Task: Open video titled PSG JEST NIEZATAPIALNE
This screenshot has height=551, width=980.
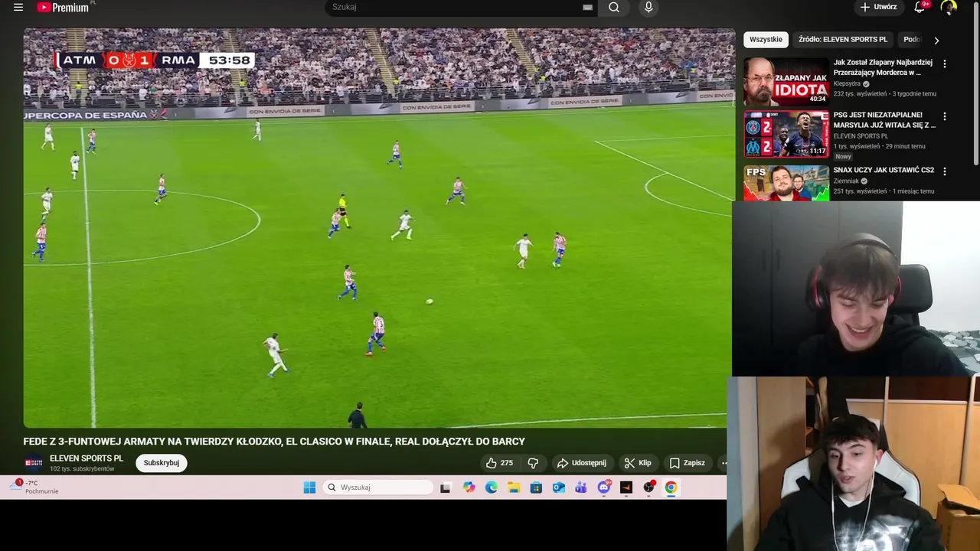Action: click(x=884, y=119)
